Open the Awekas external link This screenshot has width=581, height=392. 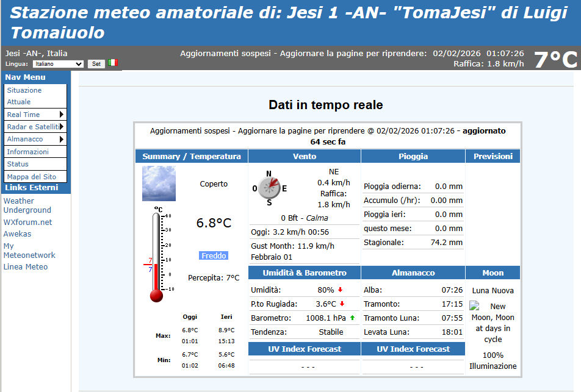[x=17, y=233]
